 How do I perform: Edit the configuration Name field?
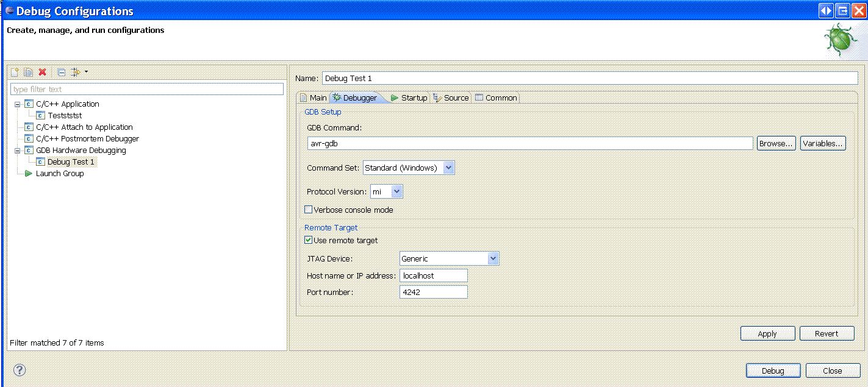click(590, 78)
